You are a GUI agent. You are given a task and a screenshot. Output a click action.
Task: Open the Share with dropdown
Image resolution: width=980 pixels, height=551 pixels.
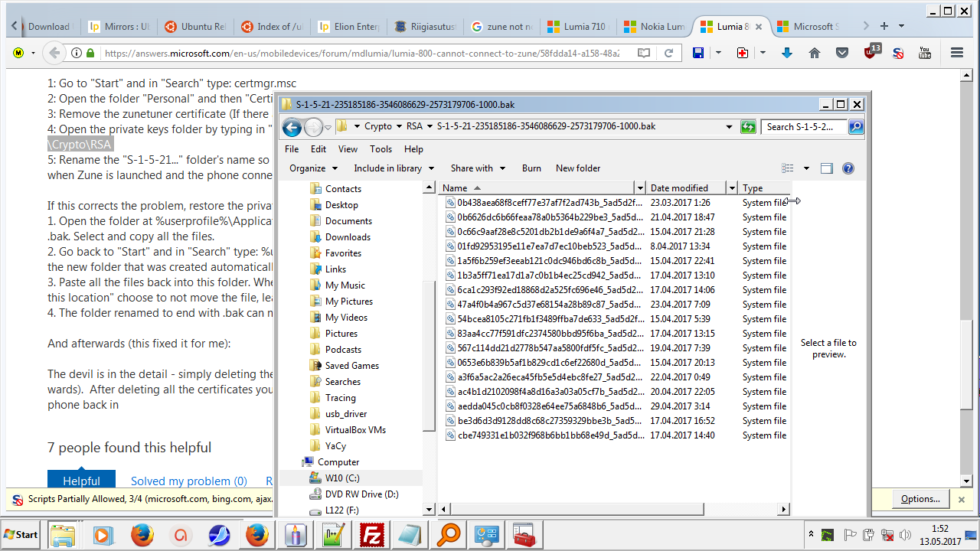478,168
